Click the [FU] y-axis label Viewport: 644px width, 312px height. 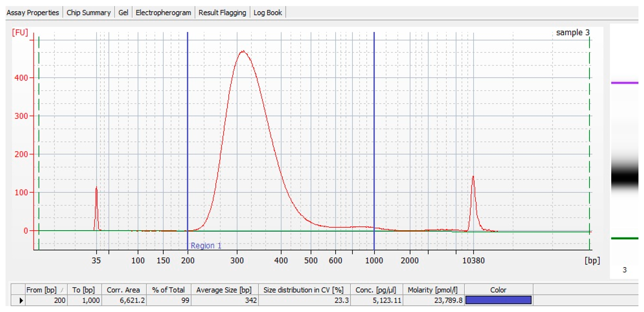(x=20, y=32)
